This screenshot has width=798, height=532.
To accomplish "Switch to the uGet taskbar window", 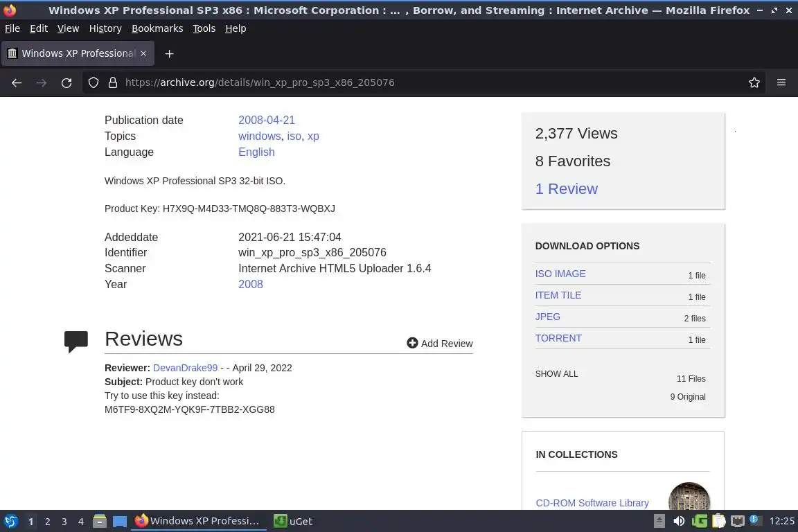I will point(292,521).
